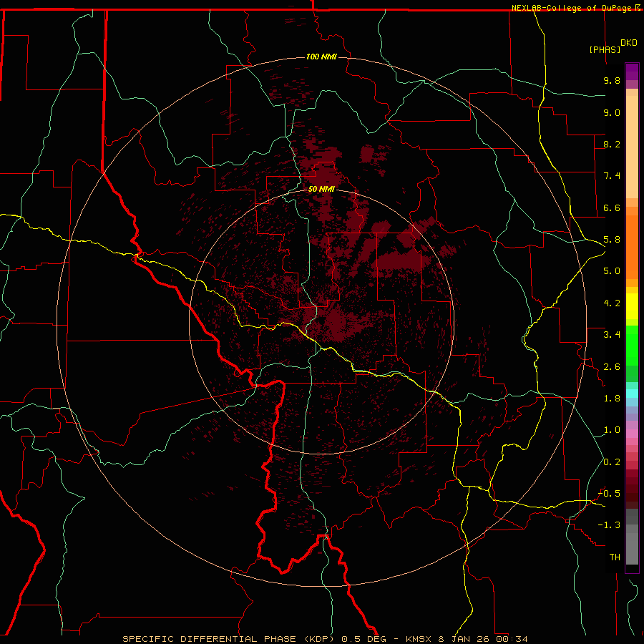Click the 1.0 scale value
Screen dimensions: 644x644
point(612,430)
